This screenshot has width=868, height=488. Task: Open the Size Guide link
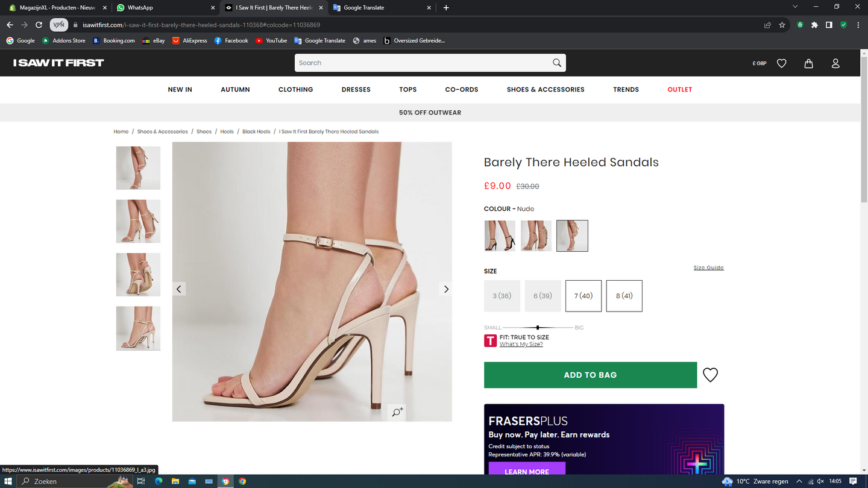pyautogui.click(x=708, y=267)
